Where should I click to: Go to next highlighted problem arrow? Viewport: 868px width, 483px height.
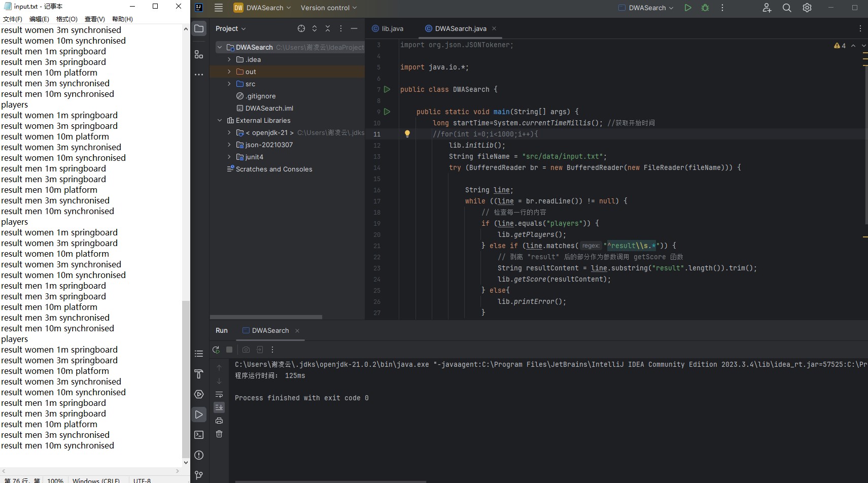coord(864,46)
